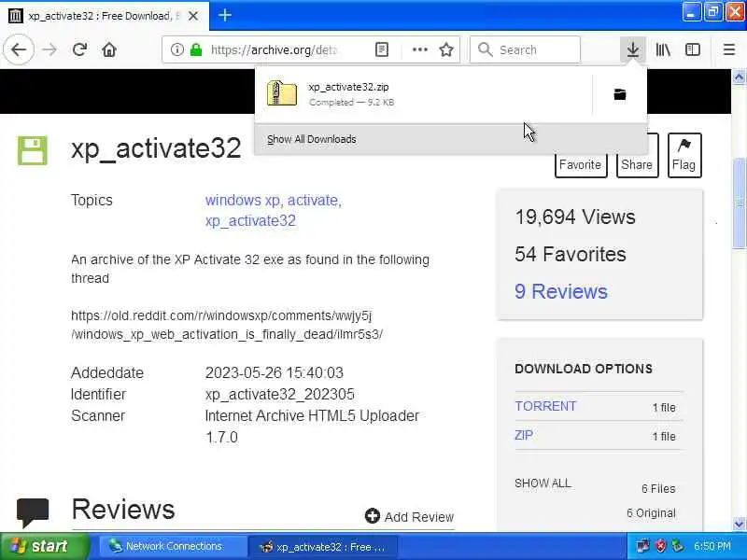Click the Reviews speech bubble icon

33,512
